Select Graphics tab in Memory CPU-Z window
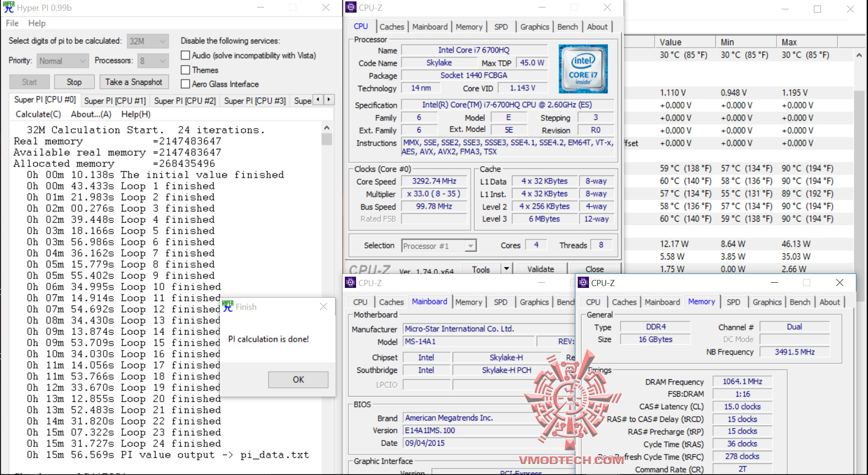This screenshot has width=868, height=475. 767,302
